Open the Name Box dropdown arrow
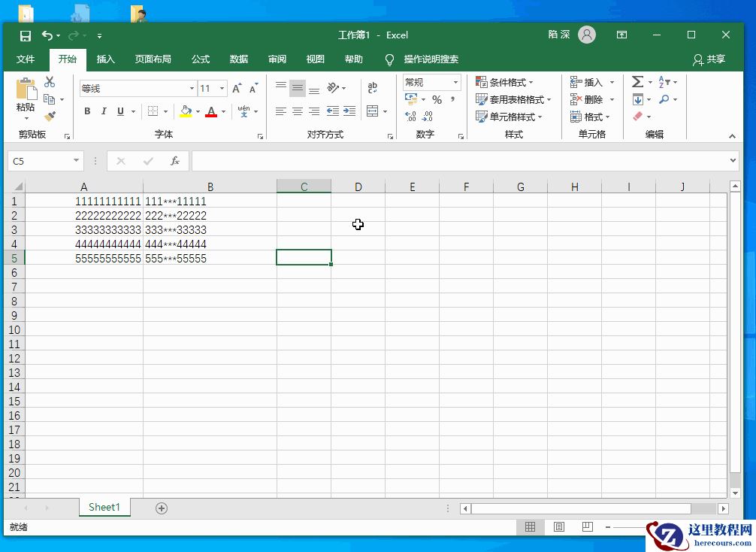This screenshot has width=756, height=552. [76, 161]
